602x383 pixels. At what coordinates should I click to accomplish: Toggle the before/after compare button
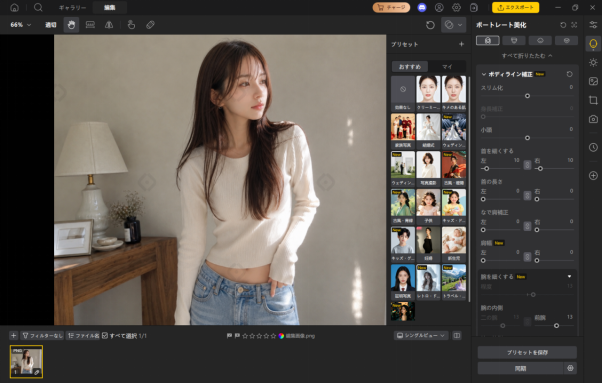tap(449, 25)
